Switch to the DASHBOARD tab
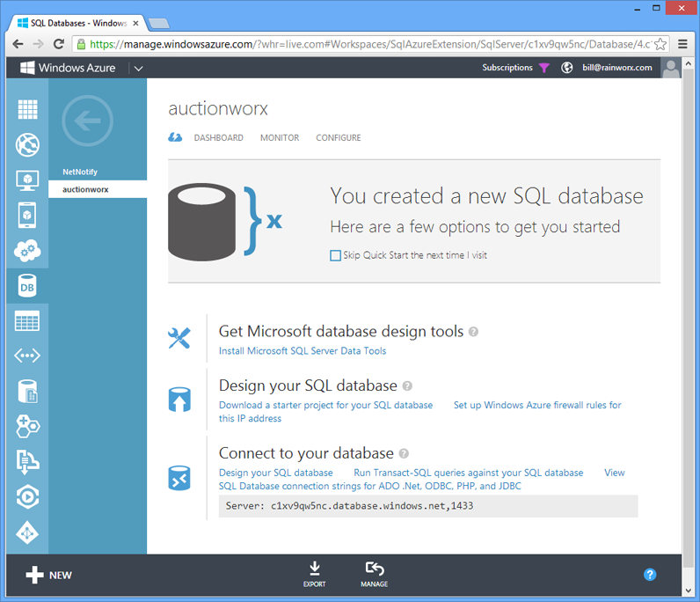Screen dimensions: 700x602 click(x=219, y=137)
